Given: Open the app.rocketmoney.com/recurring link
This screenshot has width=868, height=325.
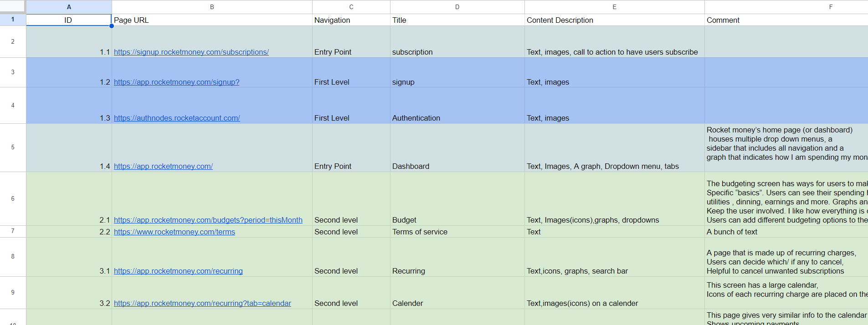Looking at the screenshot, I should 178,271.
